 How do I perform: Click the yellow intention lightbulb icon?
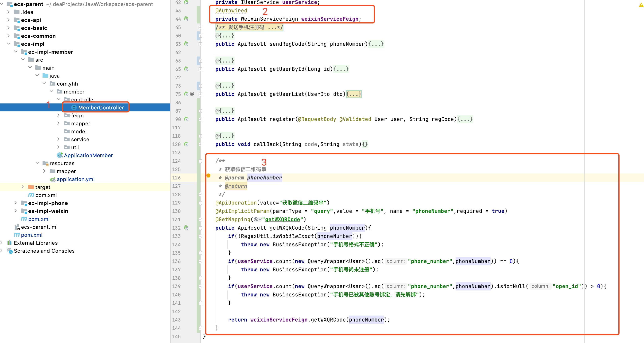pyautogui.click(x=208, y=176)
